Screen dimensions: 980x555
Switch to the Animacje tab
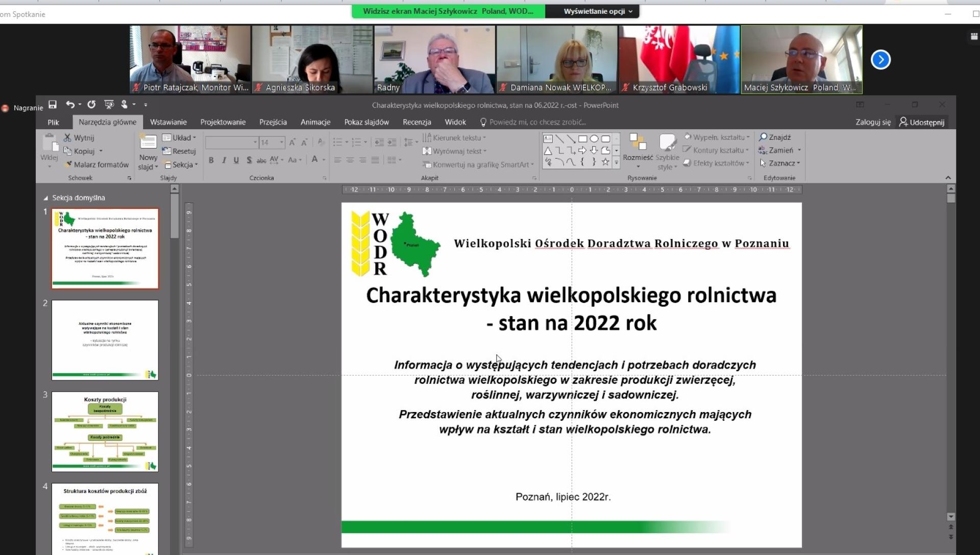tap(315, 122)
